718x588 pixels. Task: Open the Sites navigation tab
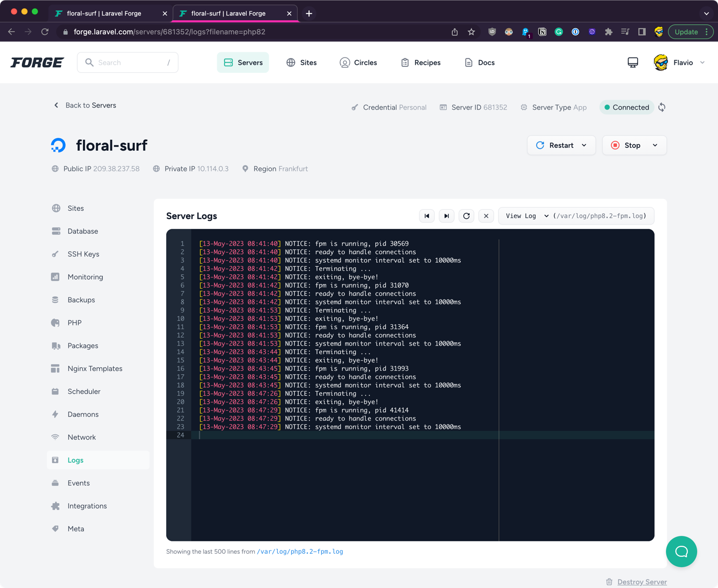(x=301, y=62)
